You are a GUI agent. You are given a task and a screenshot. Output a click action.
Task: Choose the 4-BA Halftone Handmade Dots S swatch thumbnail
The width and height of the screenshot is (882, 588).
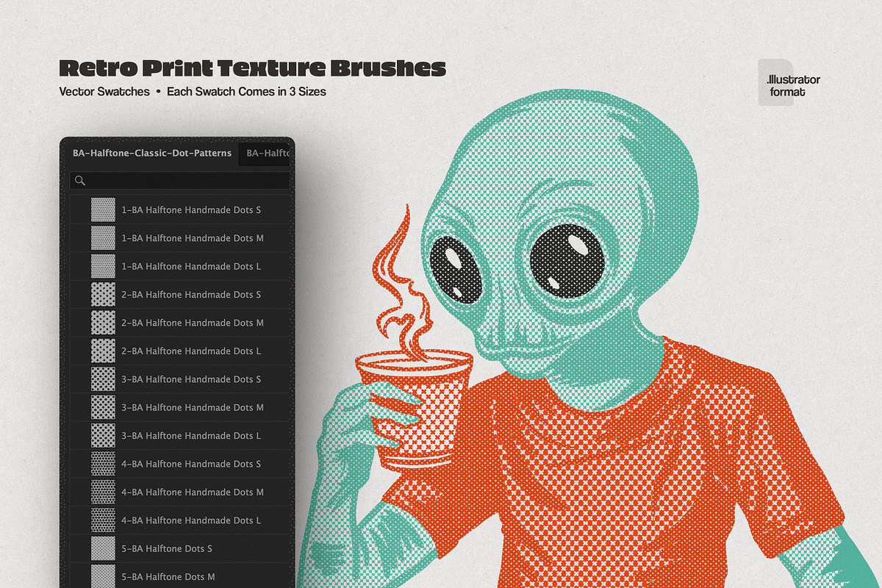(x=103, y=464)
